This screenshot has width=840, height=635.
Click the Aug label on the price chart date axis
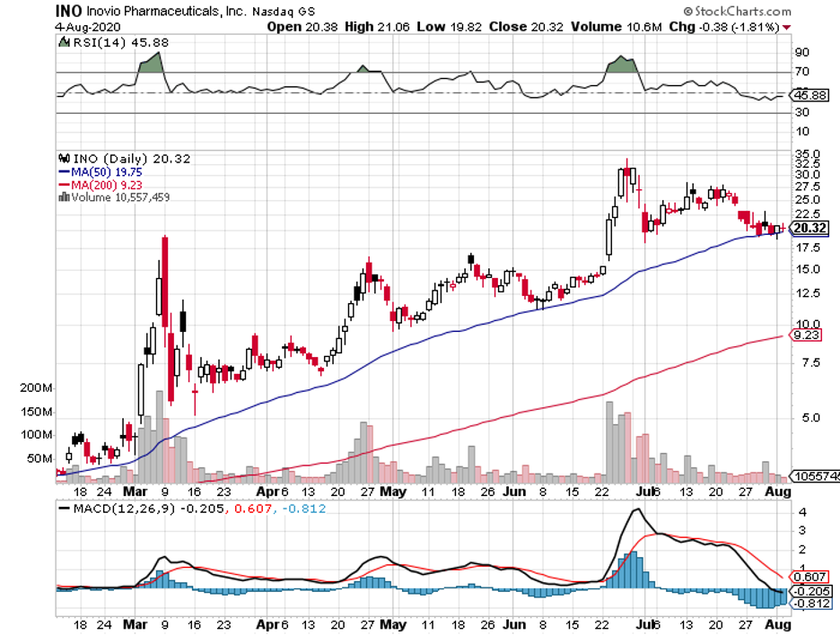pyautogui.click(x=778, y=491)
